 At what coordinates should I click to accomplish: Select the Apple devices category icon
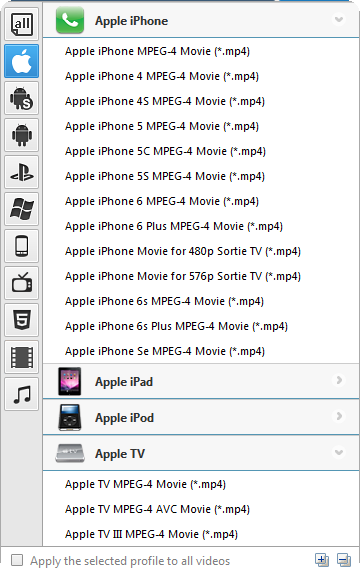(x=22, y=61)
